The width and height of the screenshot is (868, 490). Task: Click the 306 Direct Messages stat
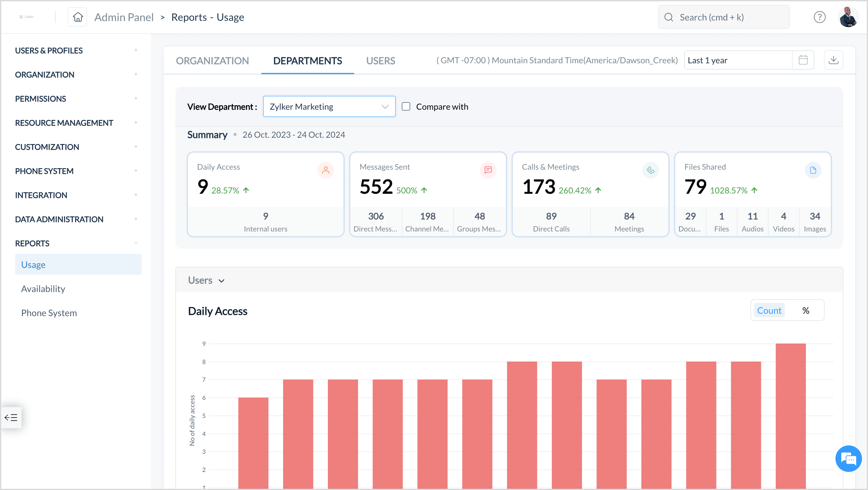(376, 222)
